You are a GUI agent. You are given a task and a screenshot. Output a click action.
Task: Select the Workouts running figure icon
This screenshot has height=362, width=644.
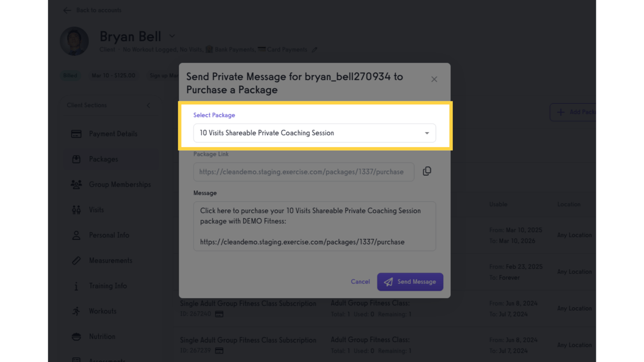(x=76, y=311)
